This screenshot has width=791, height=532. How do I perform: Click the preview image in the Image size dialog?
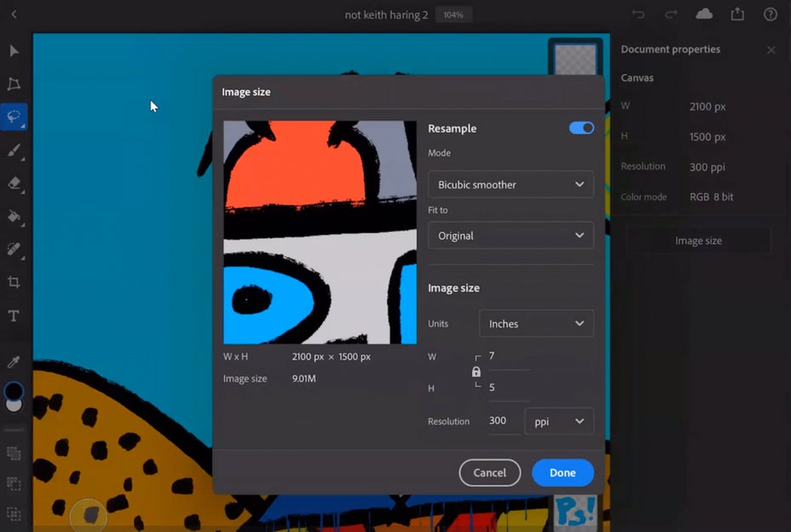tap(320, 232)
